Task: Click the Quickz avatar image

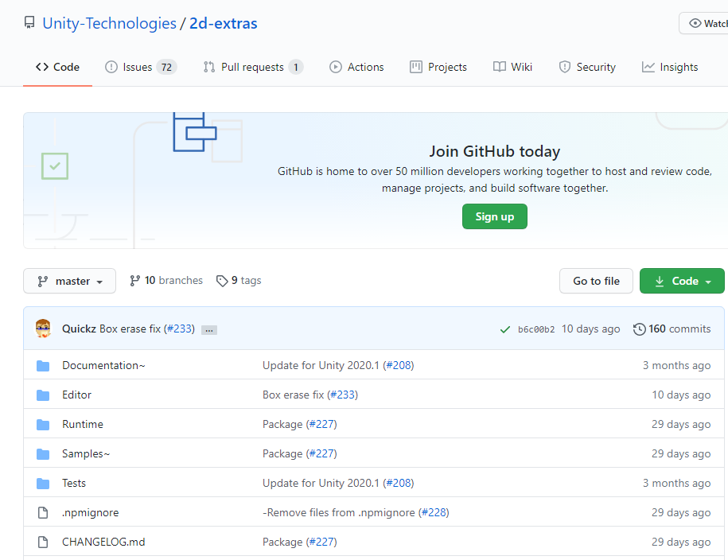Action: [x=43, y=329]
